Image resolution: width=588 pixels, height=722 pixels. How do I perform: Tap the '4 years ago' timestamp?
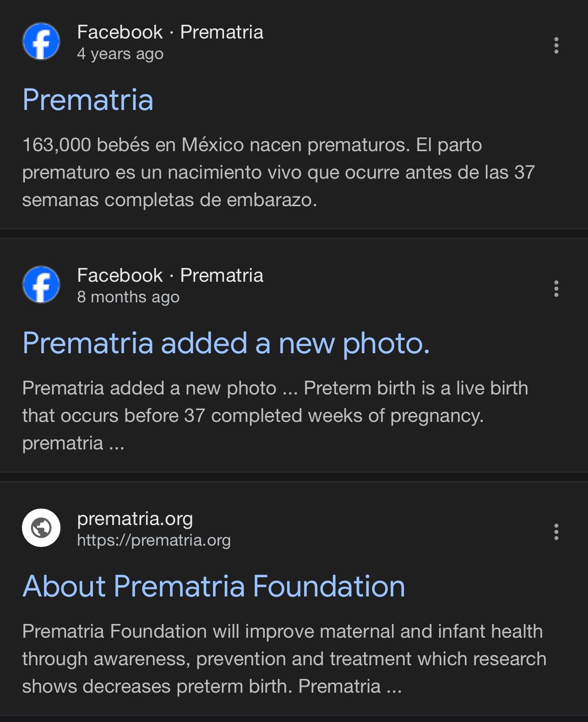tap(120, 54)
